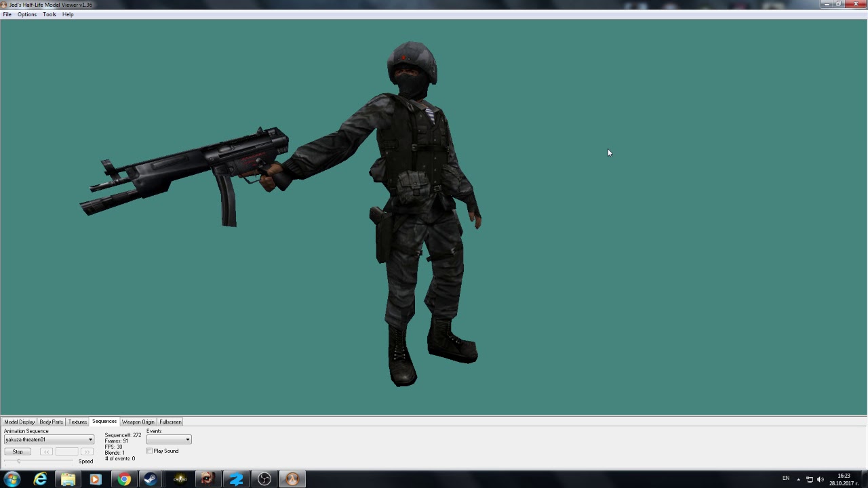868x488 pixels.
Task: Expand the Animation Sequence dropdown
Action: point(90,439)
